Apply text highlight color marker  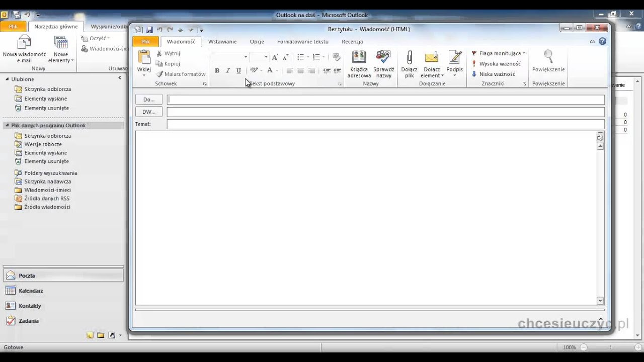coord(254,70)
